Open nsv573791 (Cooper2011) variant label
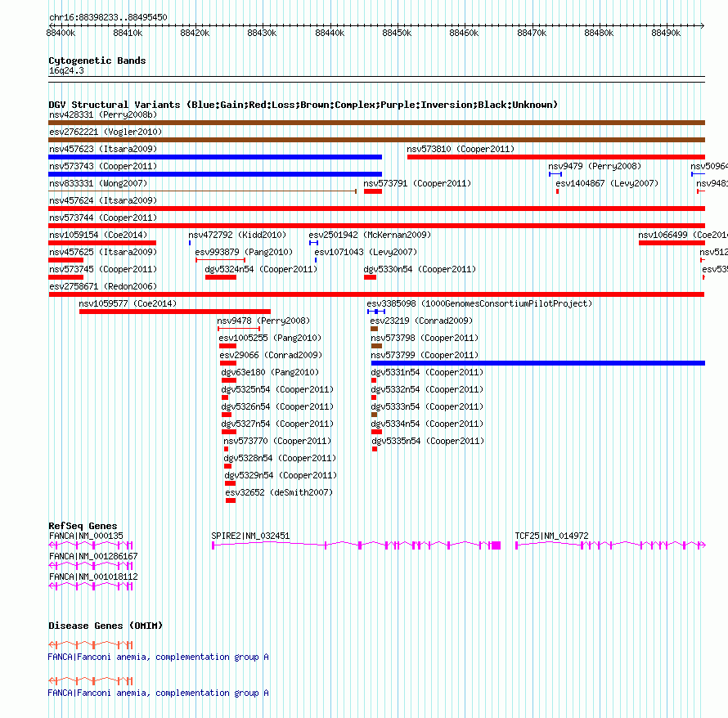The image size is (728, 718). pos(417,183)
